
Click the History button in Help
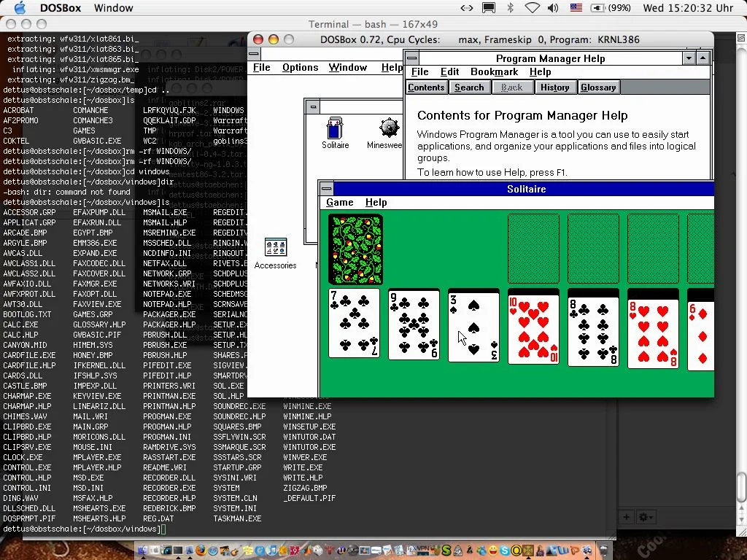coord(555,87)
